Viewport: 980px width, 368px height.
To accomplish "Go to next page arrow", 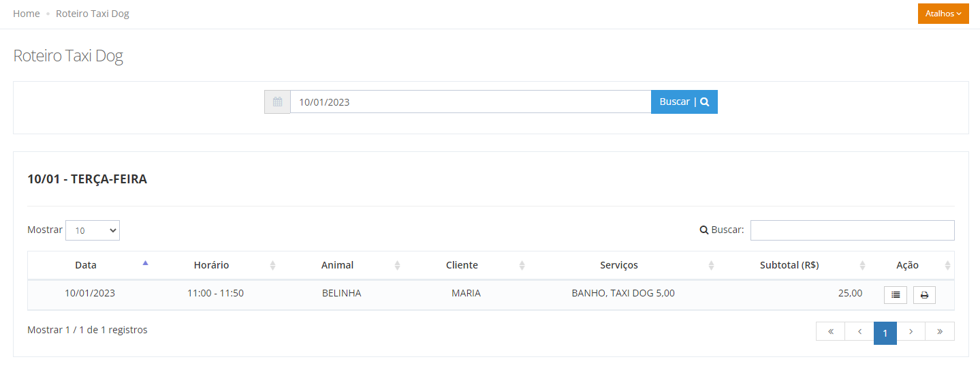I will 911,331.
